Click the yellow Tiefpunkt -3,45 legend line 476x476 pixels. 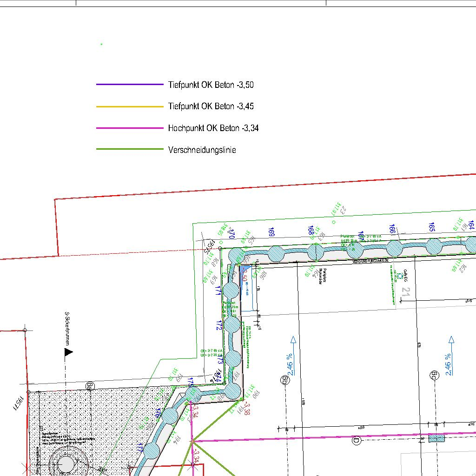click(130, 106)
